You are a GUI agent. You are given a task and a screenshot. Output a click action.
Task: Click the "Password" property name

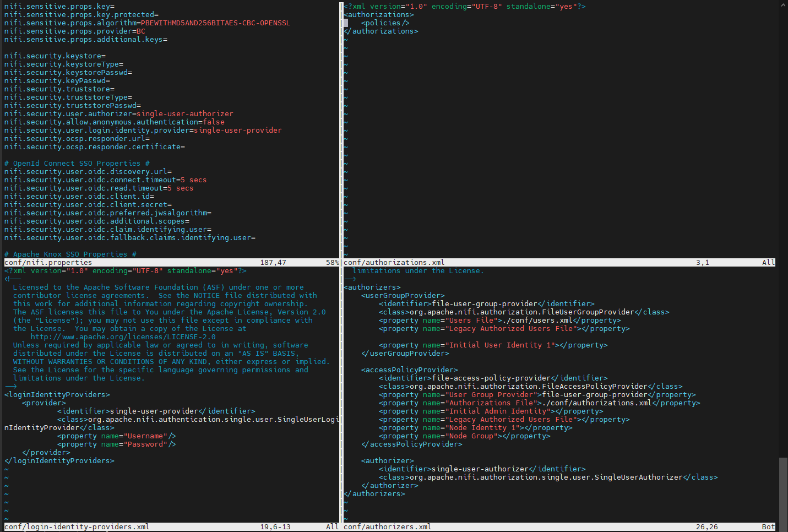tap(145, 444)
